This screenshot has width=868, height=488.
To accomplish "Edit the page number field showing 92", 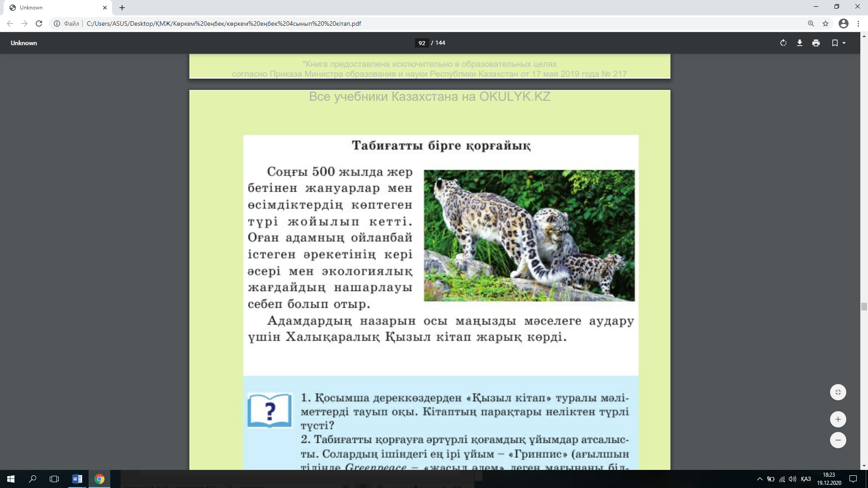I will coord(421,43).
